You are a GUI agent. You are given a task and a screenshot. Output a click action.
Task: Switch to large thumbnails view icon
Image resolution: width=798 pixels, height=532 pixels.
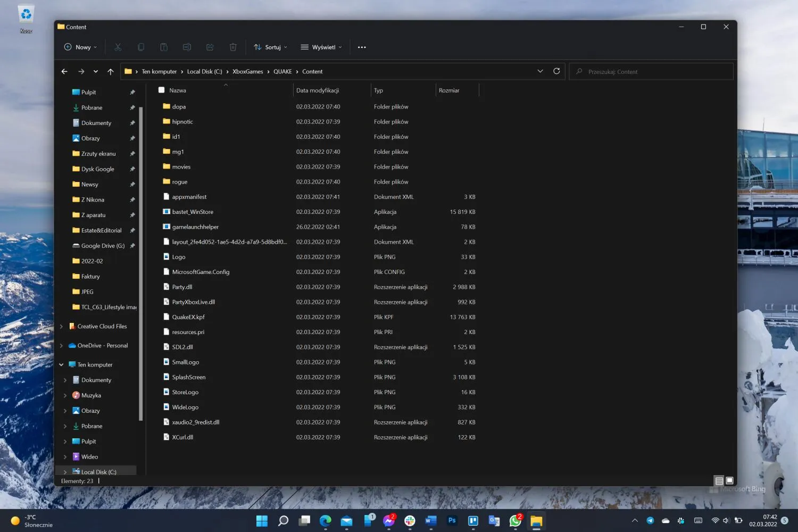(729, 480)
